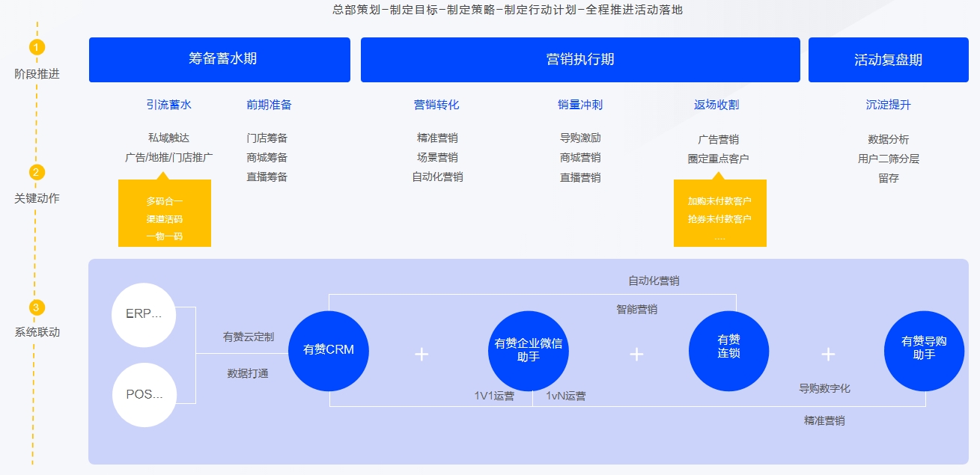Click the 广告营销 text

(x=719, y=139)
